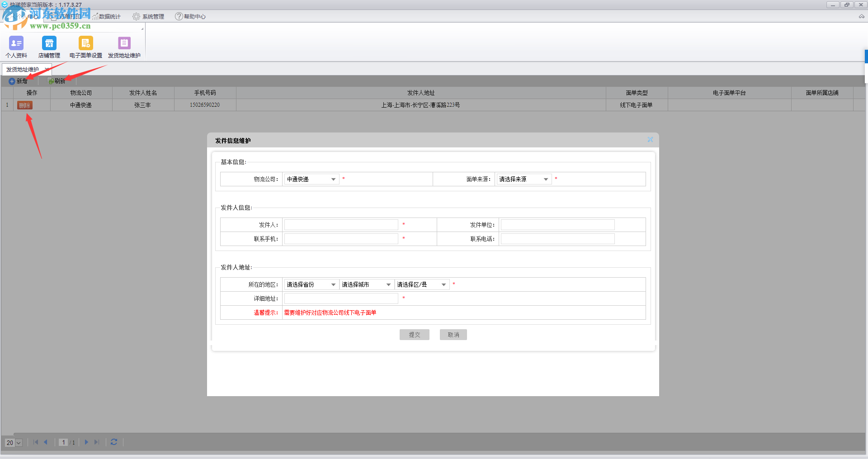Click the 发件人地址 column header
Screen dimensions: 868x459
[421, 93]
